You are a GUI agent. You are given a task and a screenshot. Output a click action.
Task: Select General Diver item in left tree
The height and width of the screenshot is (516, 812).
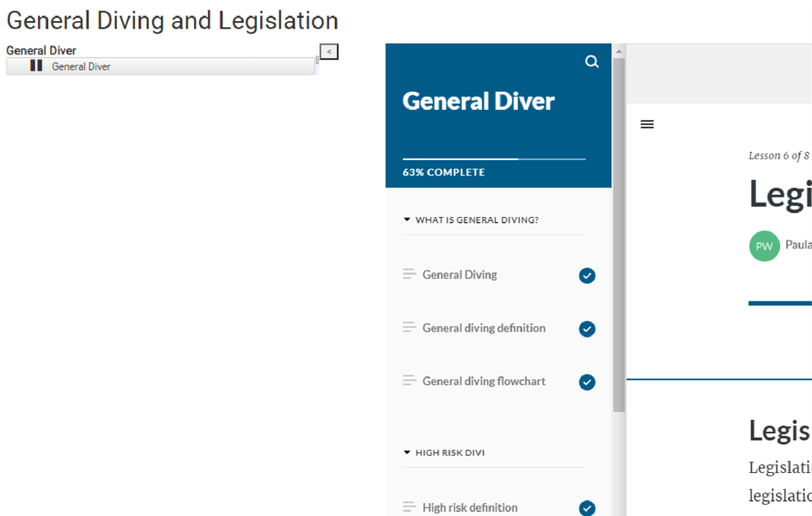point(81,67)
